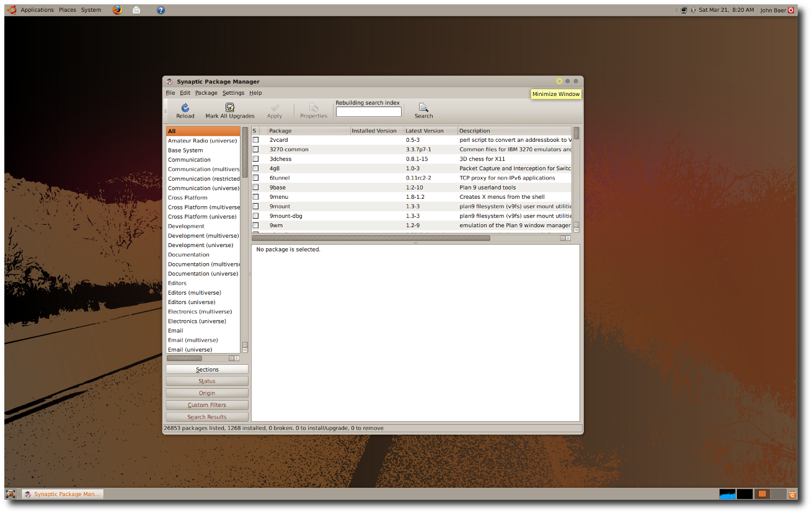Screen dimensions: 812x514
Task: Switch to second workspace in switcher
Action: click(777, 494)
